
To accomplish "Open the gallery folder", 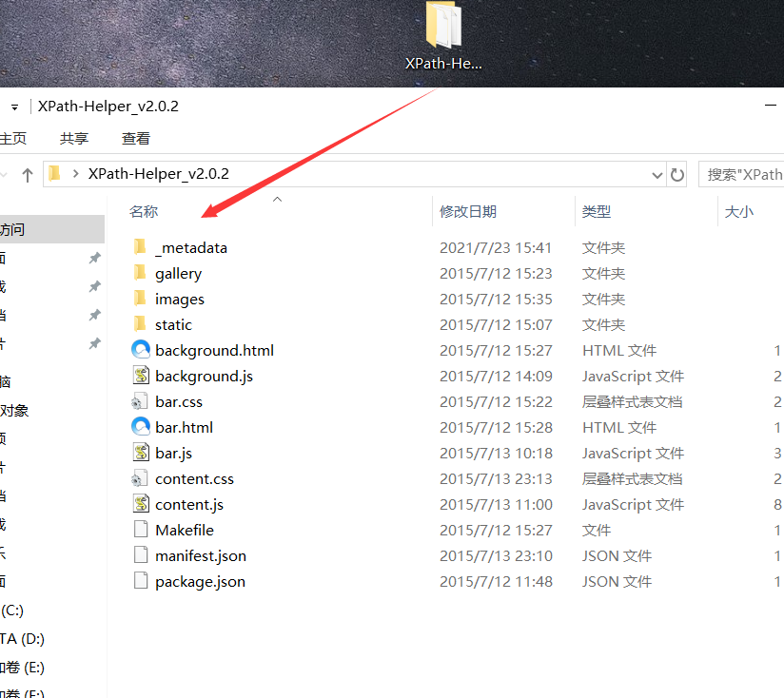I will coord(177,273).
